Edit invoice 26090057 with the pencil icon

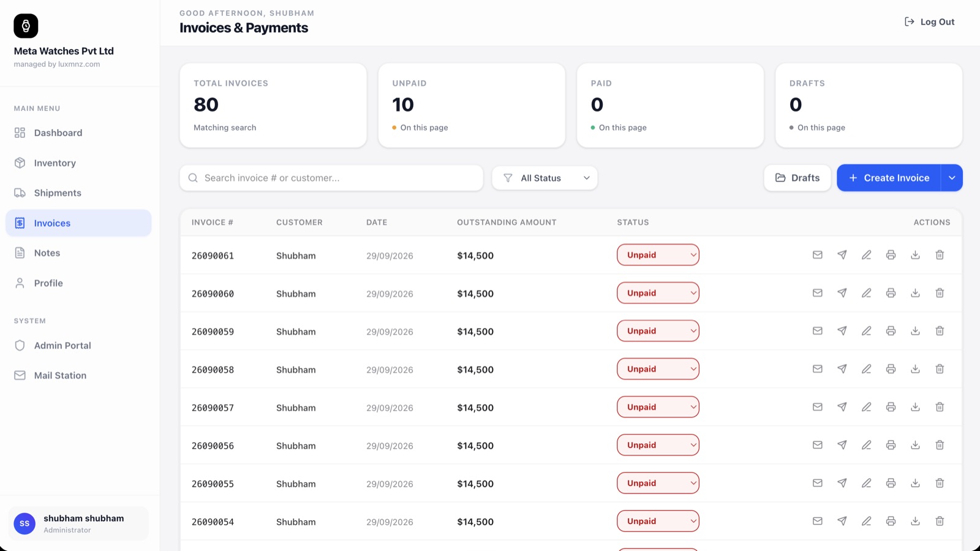point(867,407)
